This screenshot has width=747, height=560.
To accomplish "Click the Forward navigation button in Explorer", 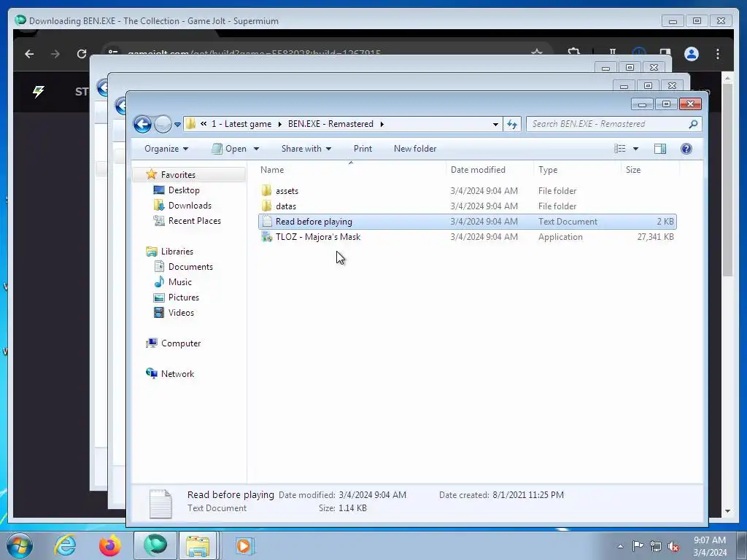I will (x=163, y=124).
